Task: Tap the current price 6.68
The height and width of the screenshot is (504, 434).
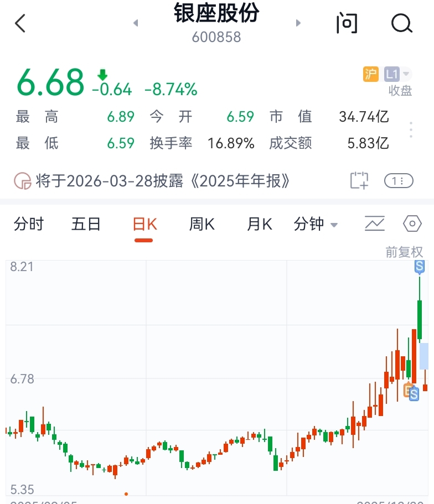Action: [x=50, y=82]
